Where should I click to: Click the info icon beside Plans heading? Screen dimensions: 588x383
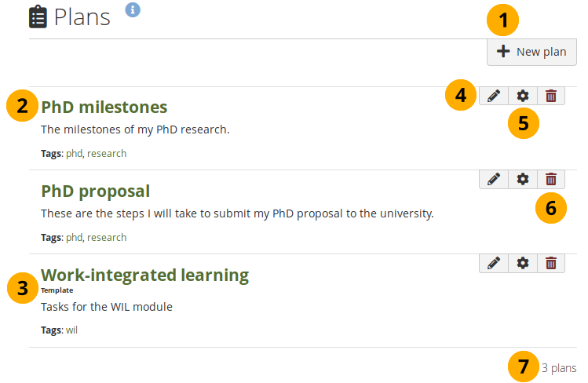click(133, 10)
